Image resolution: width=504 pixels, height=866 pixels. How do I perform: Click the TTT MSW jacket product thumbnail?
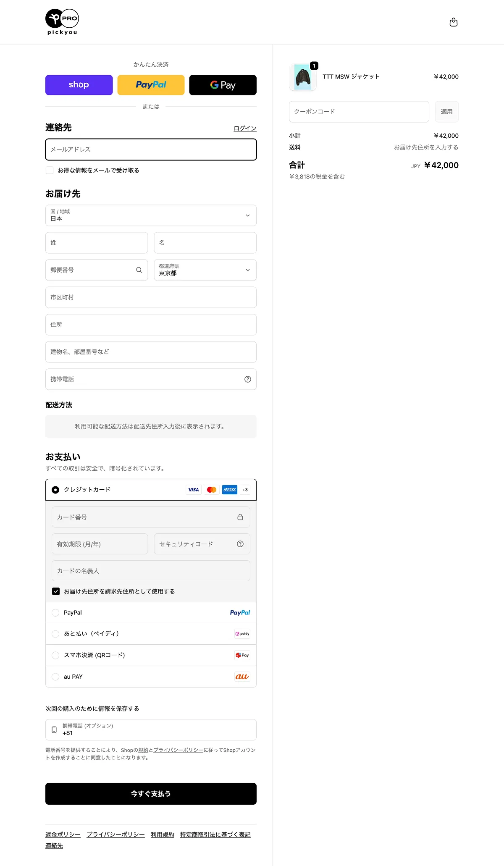tap(303, 77)
